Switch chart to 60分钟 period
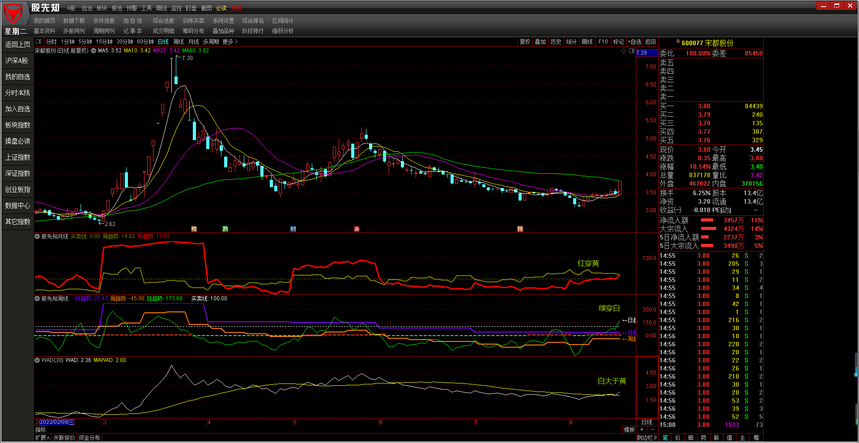This screenshot has height=443, width=859. click(145, 42)
